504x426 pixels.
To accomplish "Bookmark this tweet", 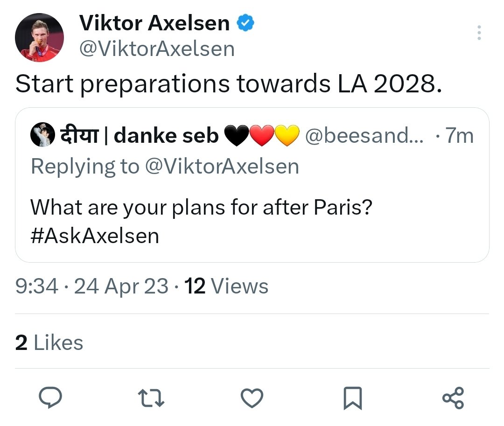I will coord(353,398).
